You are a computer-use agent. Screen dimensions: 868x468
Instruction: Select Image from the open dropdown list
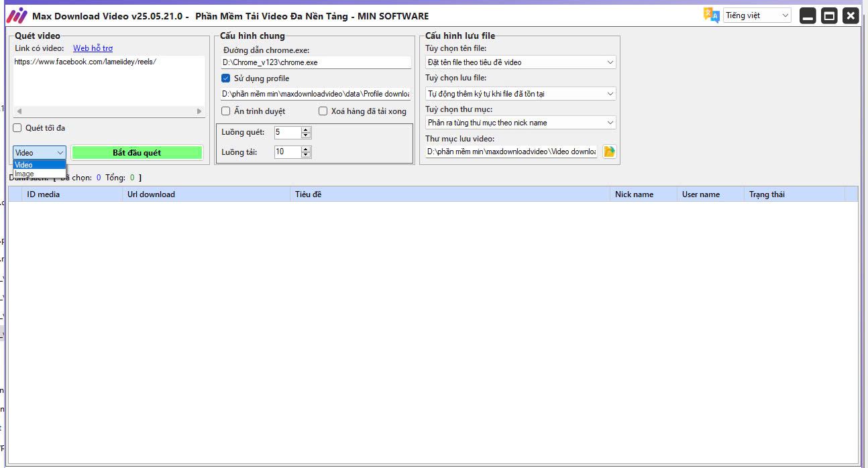point(25,174)
